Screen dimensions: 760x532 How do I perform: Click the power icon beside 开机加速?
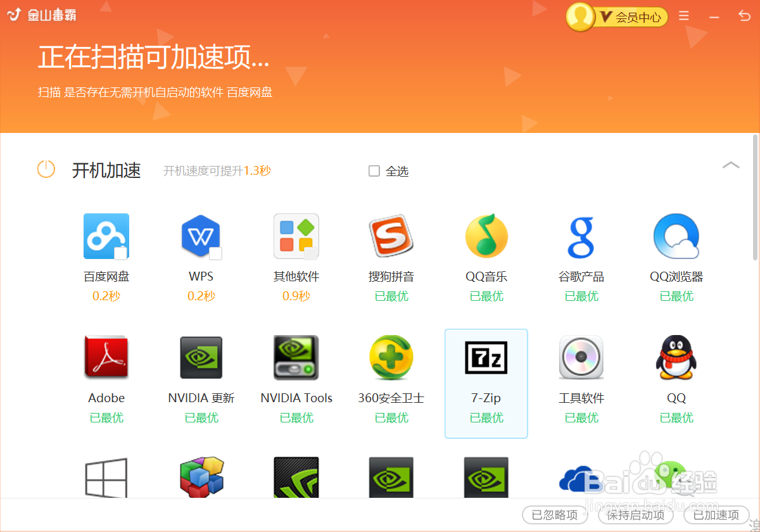[46, 169]
